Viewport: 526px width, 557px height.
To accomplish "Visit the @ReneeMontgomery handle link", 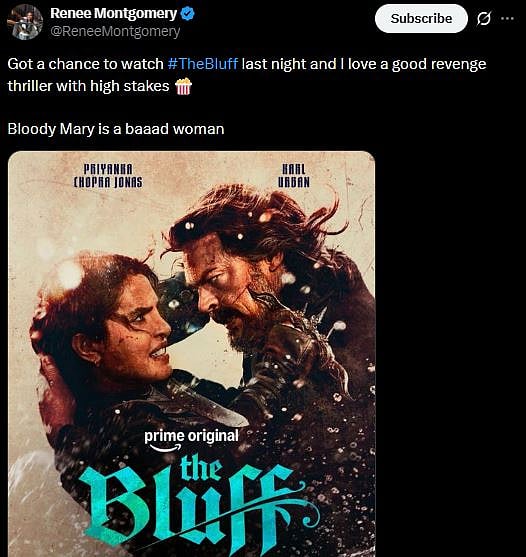I will tap(115, 31).
